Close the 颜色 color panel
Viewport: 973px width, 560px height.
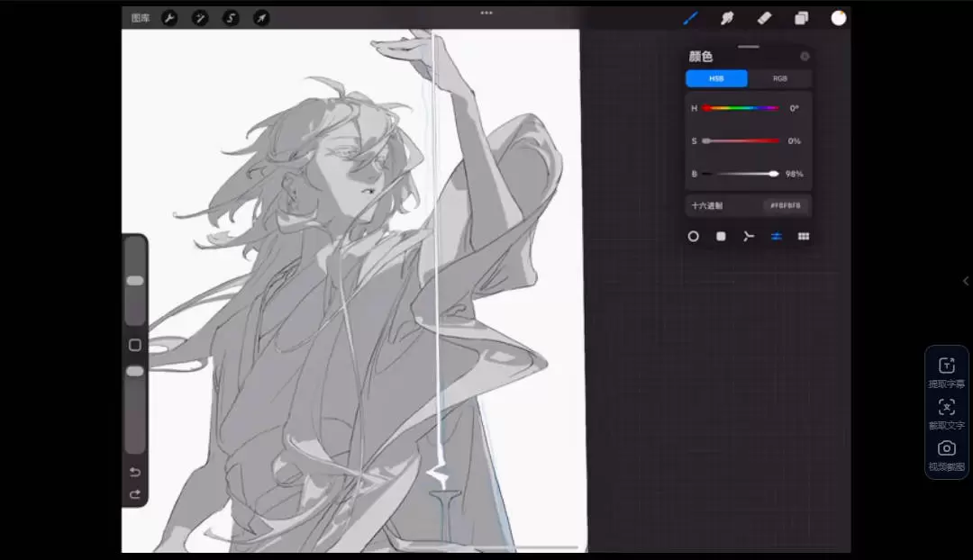coord(805,57)
